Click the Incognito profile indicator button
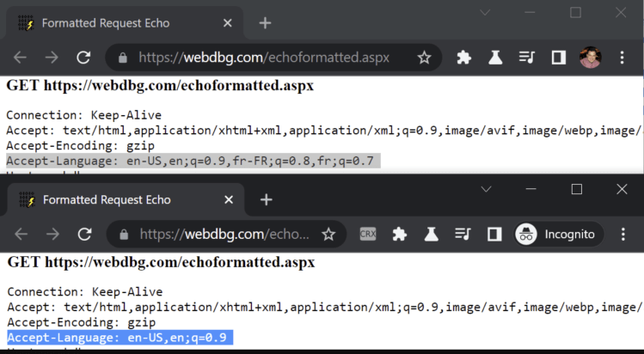644x354 pixels. tap(559, 234)
